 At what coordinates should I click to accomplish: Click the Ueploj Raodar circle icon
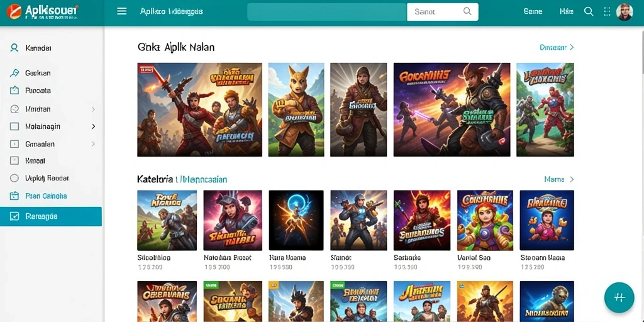point(14,178)
